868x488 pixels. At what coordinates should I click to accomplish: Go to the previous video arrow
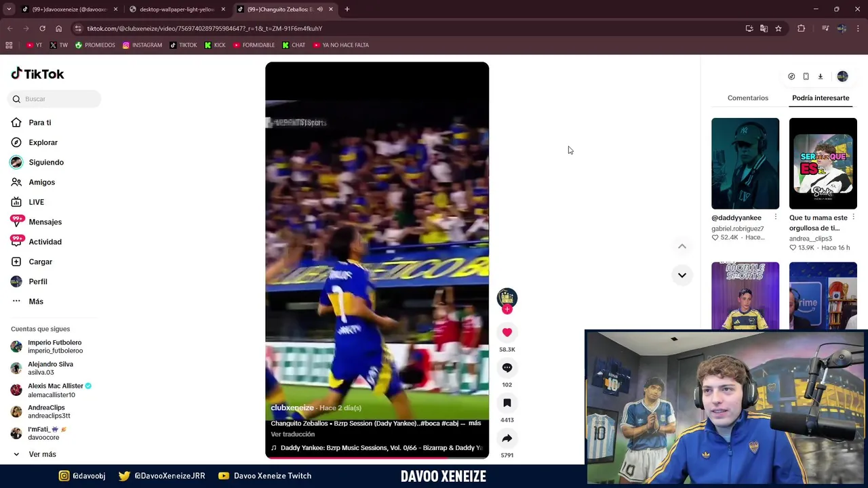[x=682, y=247]
